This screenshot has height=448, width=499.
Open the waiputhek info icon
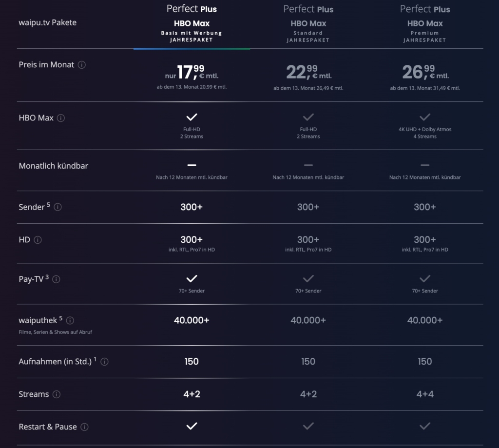coord(70,320)
